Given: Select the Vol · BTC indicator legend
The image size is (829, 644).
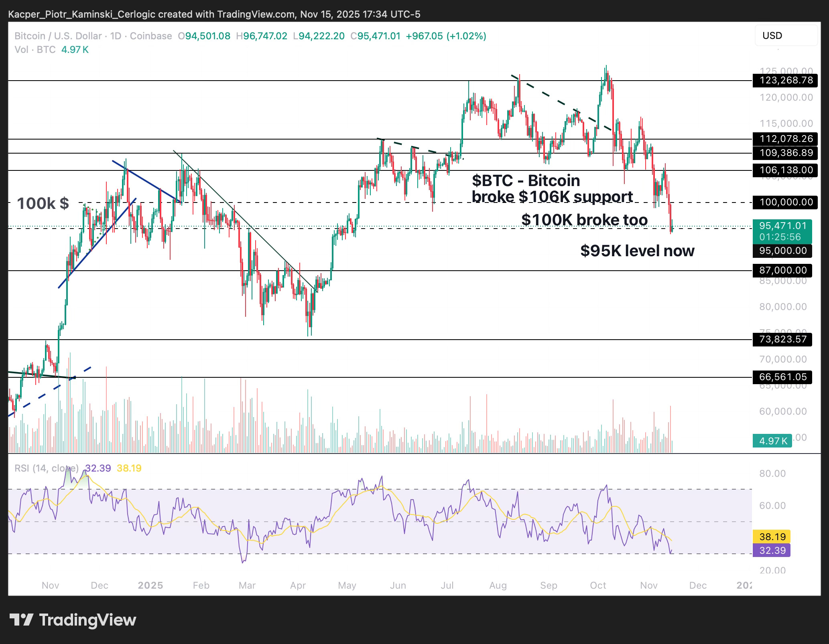Looking at the screenshot, I should point(35,50).
